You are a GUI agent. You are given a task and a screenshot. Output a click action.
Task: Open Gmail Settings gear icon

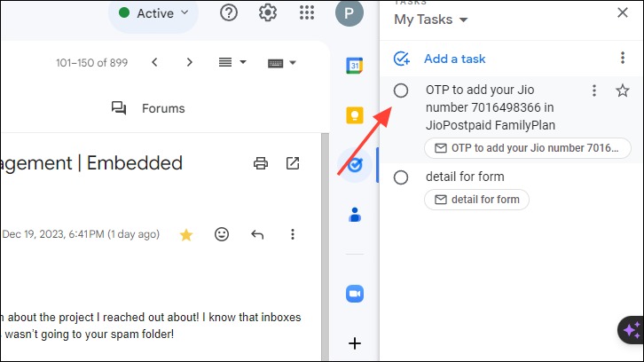[x=267, y=12]
